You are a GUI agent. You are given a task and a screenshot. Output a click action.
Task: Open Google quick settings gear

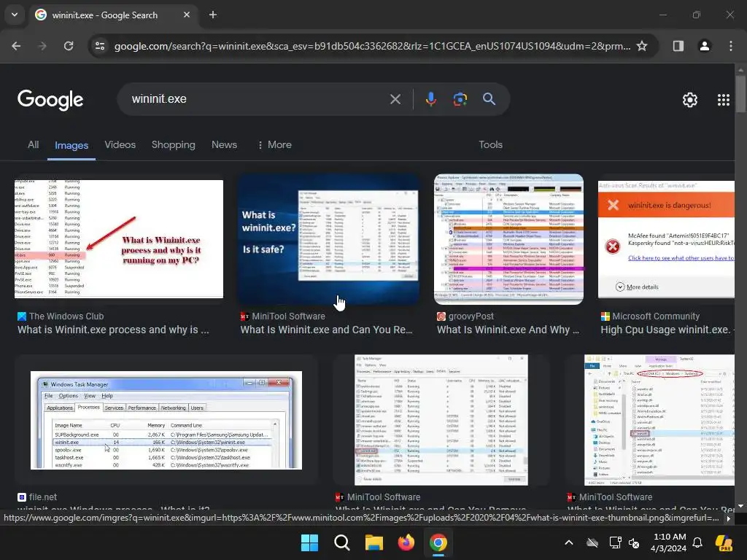click(x=690, y=99)
